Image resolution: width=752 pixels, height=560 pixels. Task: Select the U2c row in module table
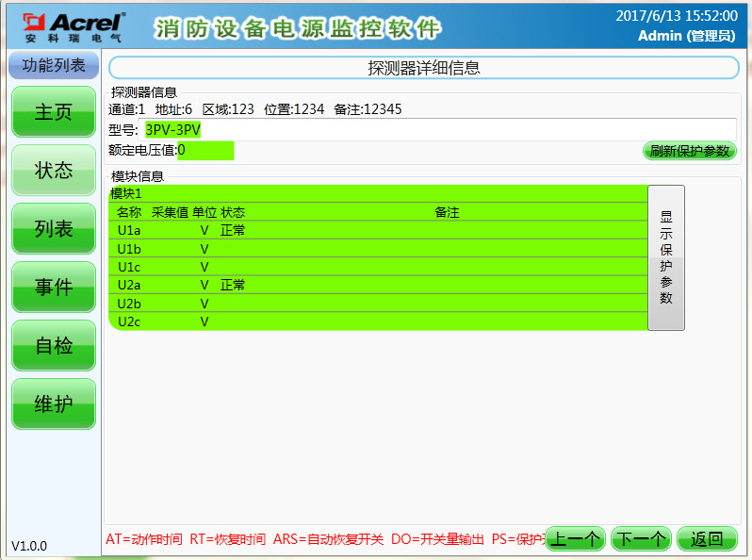[x=377, y=321]
